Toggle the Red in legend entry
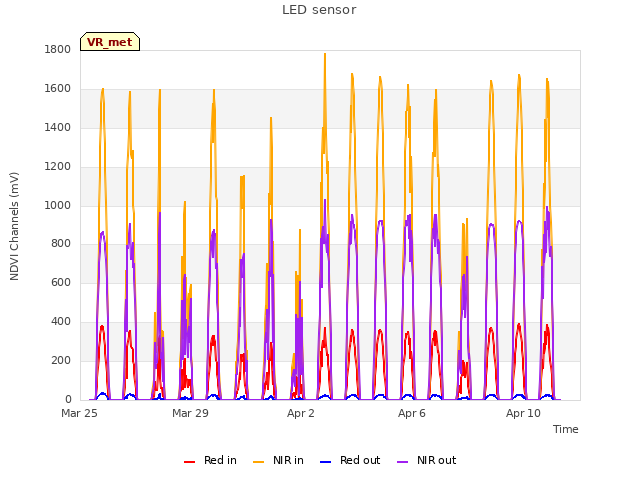 pos(210,460)
